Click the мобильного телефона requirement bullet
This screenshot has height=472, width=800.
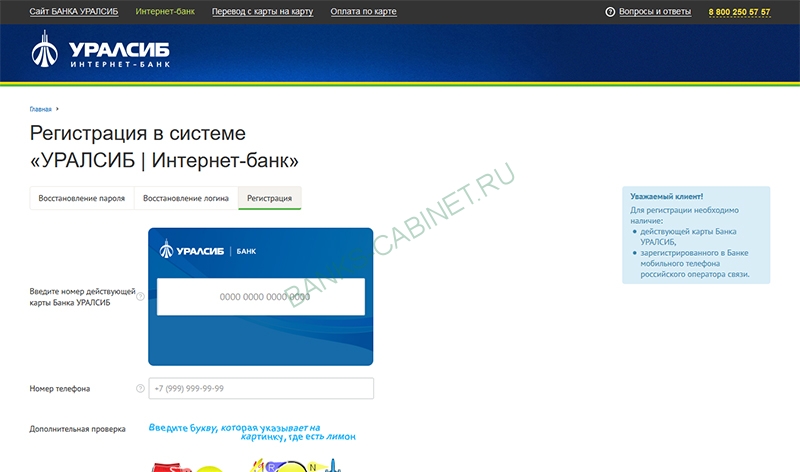pos(694,263)
